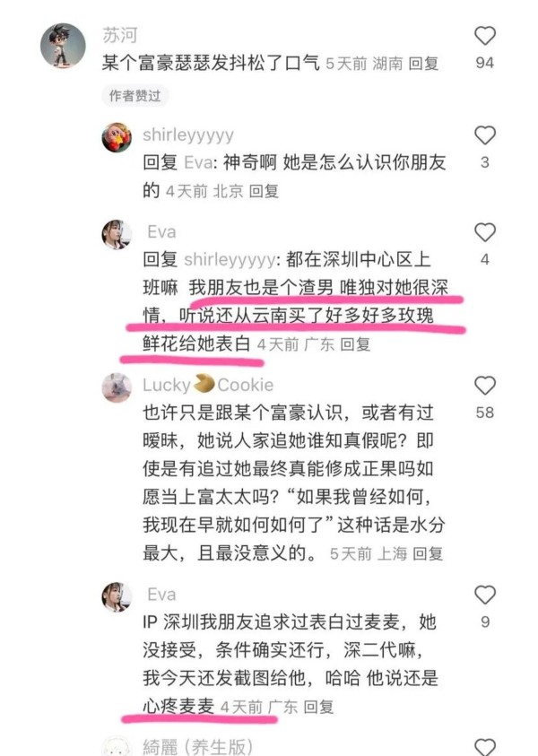The image size is (538, 756).
Task: Open Lucky Cookie's avatar picture
Action: pyautogui.click(x=117, y=387)
